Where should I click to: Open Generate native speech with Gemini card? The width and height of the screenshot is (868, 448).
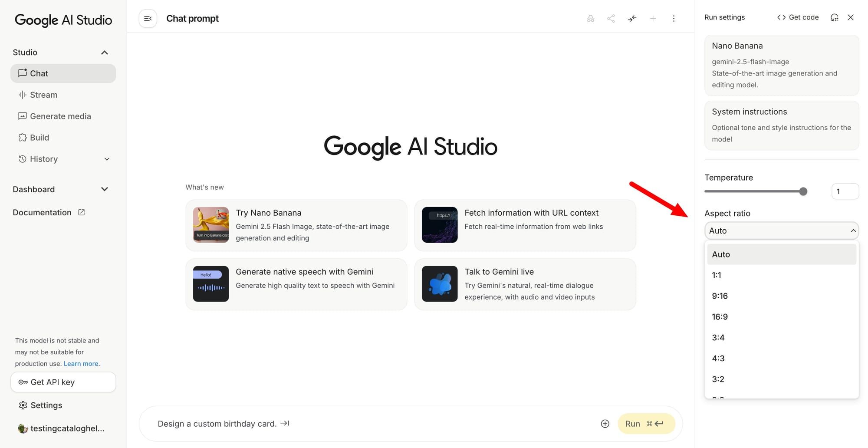click(x=296, y=284)
